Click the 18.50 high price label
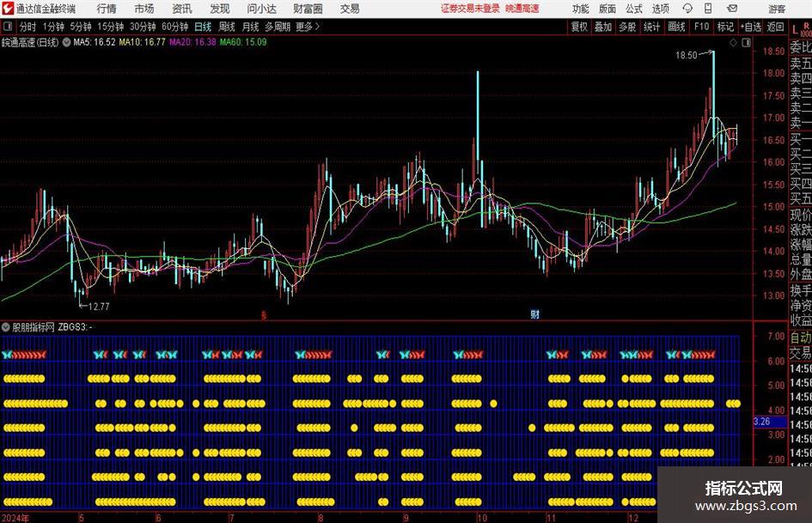812x523 pixels. tap(687, 55)
